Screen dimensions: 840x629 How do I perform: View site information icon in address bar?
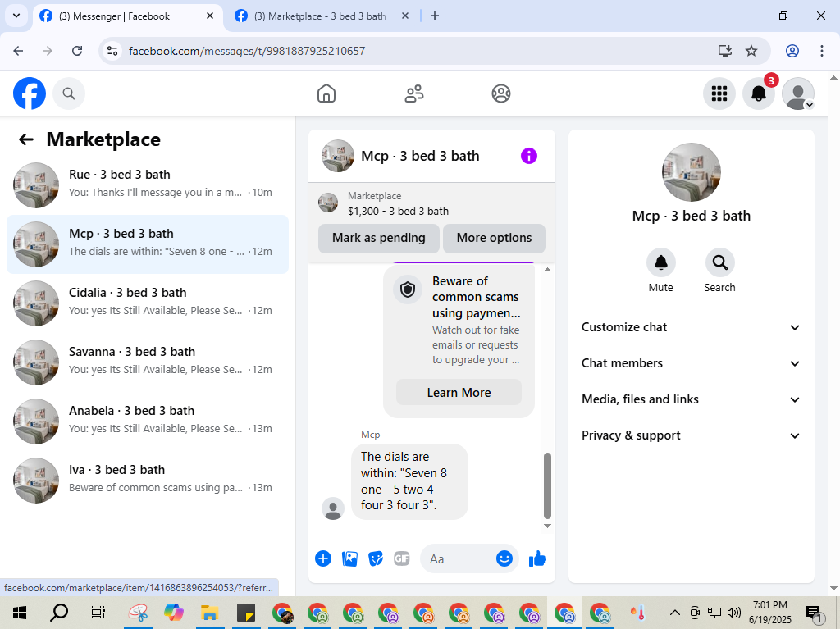[112, 51]
